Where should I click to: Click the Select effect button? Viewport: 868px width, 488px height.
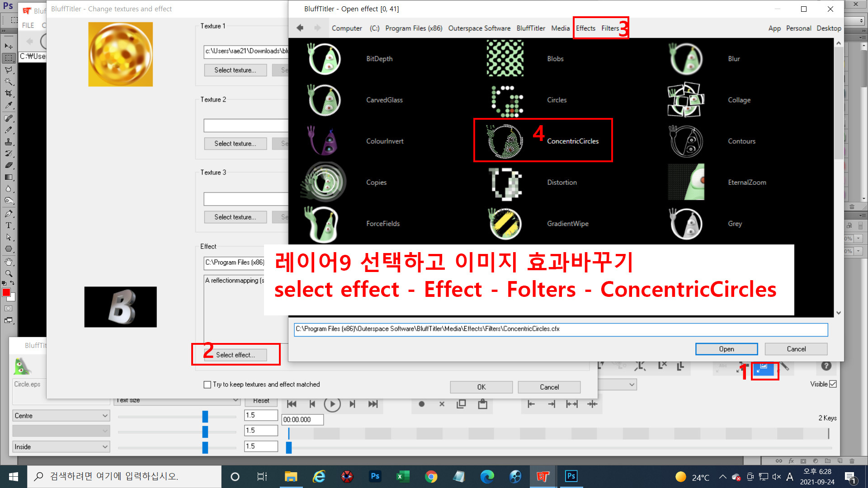235,355
